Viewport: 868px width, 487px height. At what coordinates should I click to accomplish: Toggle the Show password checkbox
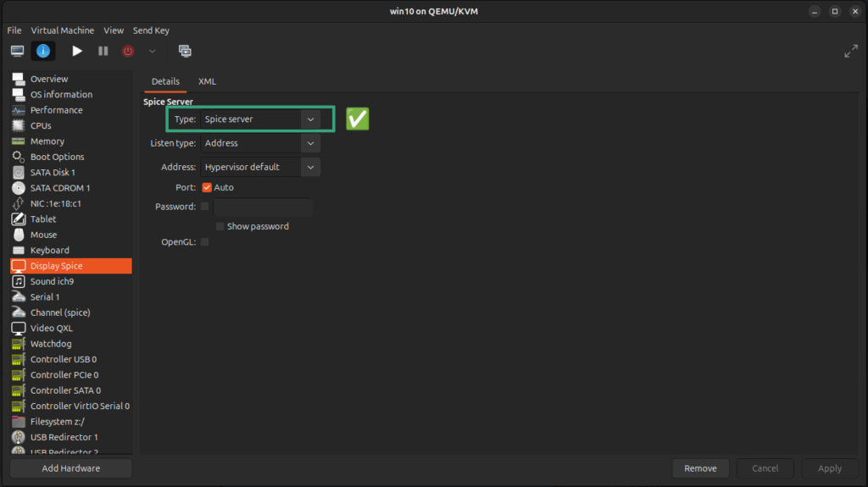coord(220,226)
